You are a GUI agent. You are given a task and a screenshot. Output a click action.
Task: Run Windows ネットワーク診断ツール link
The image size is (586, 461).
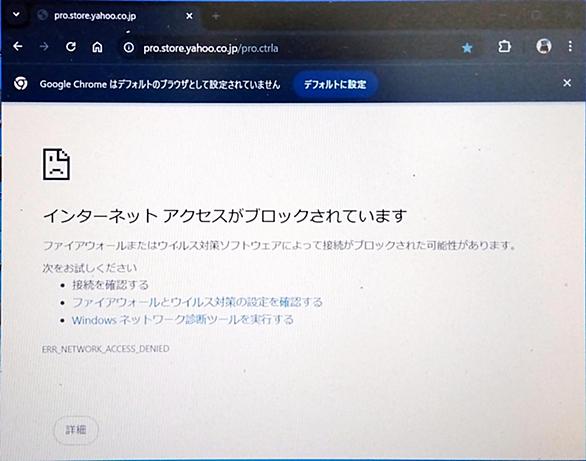tap(183, 320)
